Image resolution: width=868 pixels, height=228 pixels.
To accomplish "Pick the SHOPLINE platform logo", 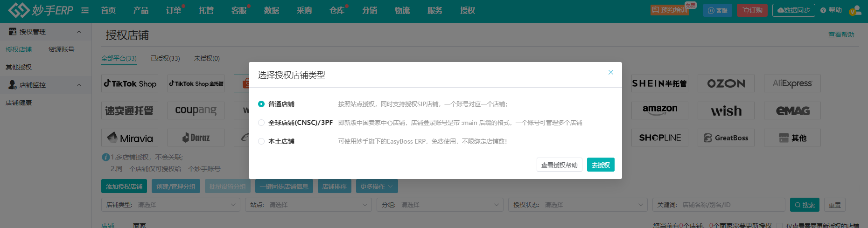I will tap(659, 138).
